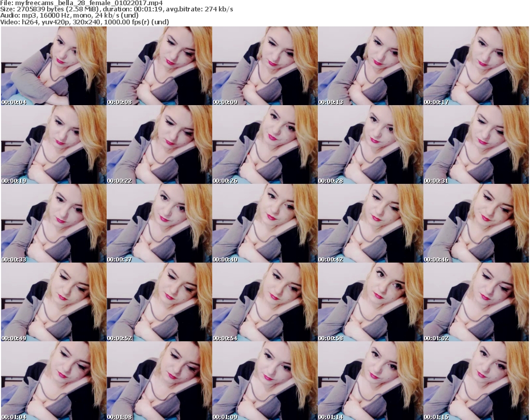Select the thumbnail frame stamped 00:00:08
The height and width of the screenshot is (420, 530).
[159, 66]
